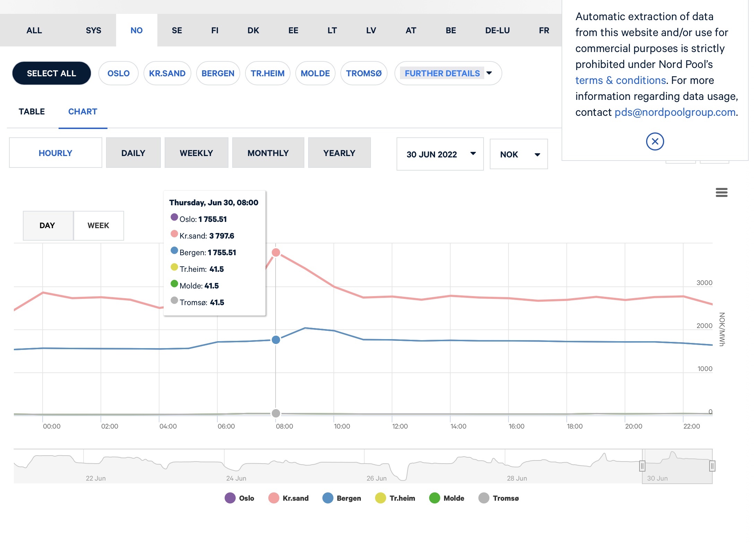Toggle Bergen series in chart legend
The image size is (756, 543).
(x=342, y=498)
